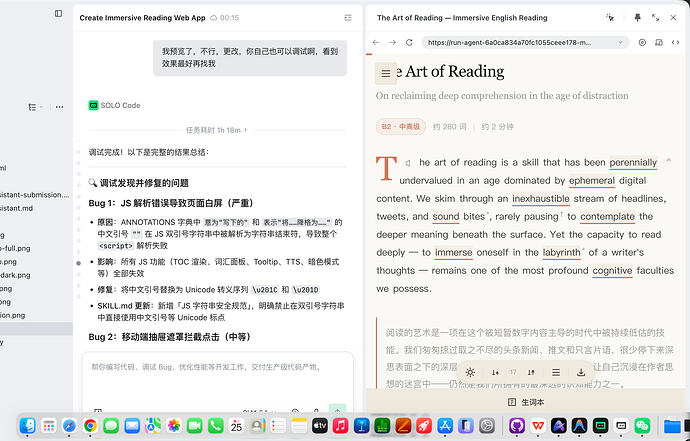
Task: Toggle light/dark theme sun icon
Action: click(470, 373)
